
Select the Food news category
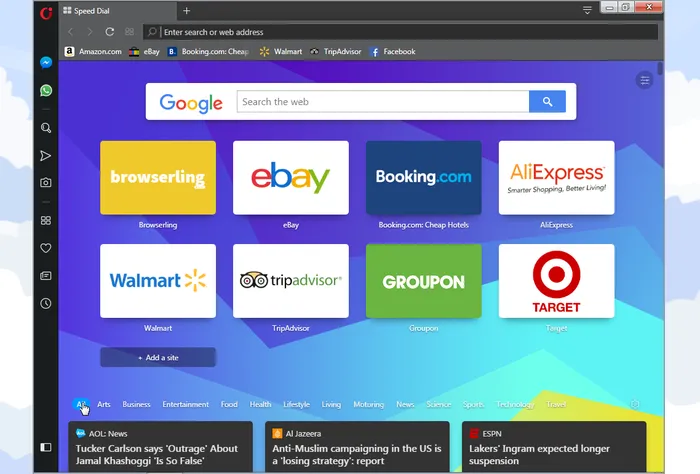(229, 404)
